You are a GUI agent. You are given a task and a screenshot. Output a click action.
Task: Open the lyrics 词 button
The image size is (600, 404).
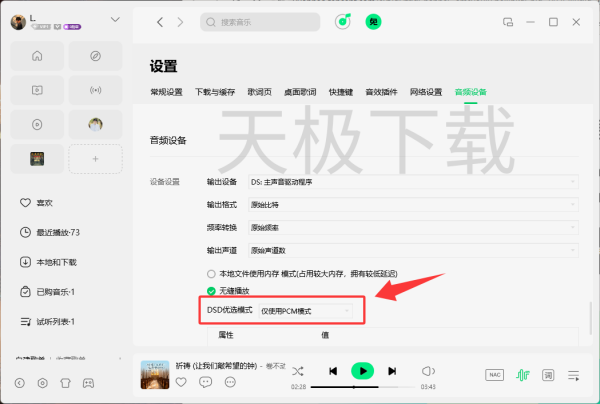(x=548, y=374)
